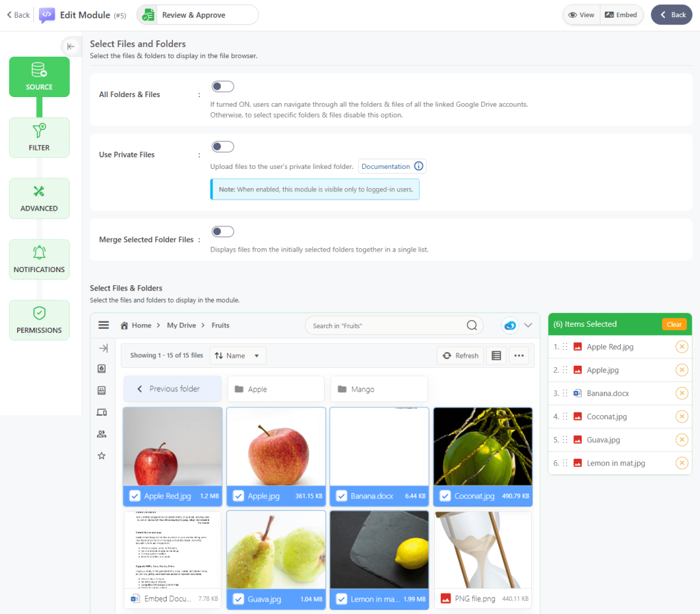The height and width of the screenshot is (614, 700).
Task: Open the three-dots more options menu
Action: [x=519, y=356]
